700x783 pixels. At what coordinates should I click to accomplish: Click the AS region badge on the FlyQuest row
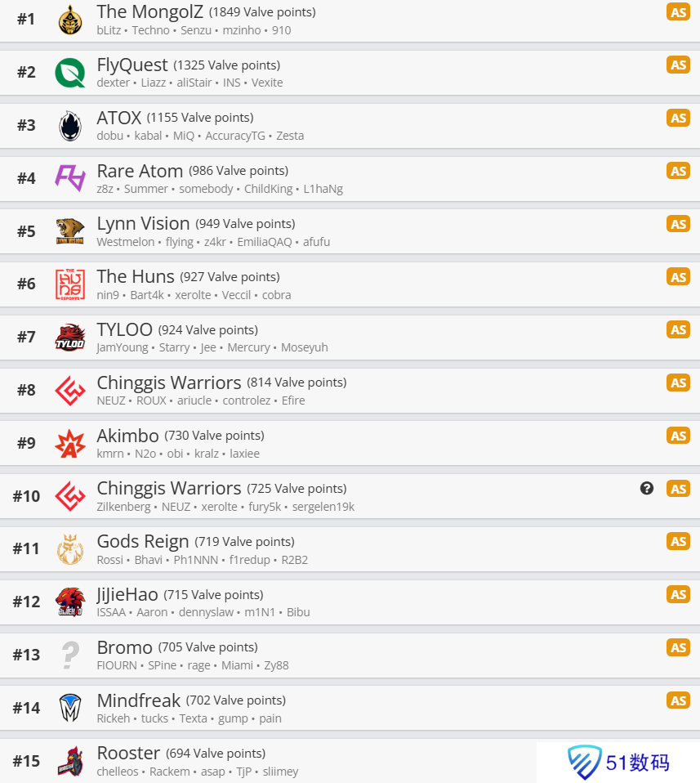coord(678,65)
